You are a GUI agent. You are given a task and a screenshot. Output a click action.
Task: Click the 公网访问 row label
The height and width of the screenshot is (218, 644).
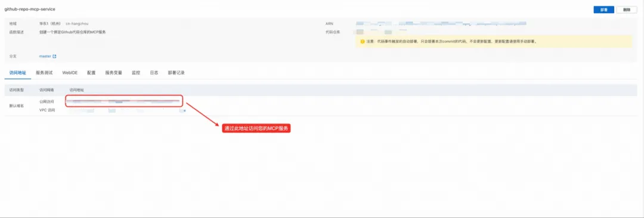pyautogui.click(x=47, y=101)
